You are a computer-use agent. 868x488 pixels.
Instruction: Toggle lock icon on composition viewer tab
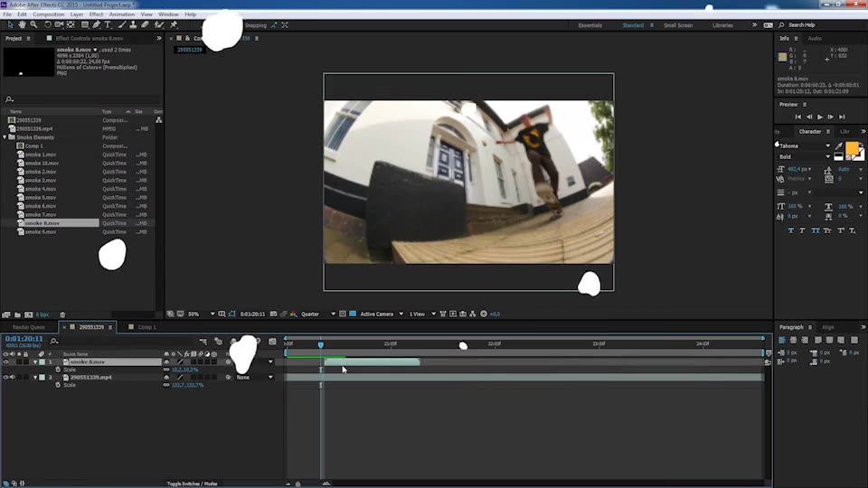188,38
